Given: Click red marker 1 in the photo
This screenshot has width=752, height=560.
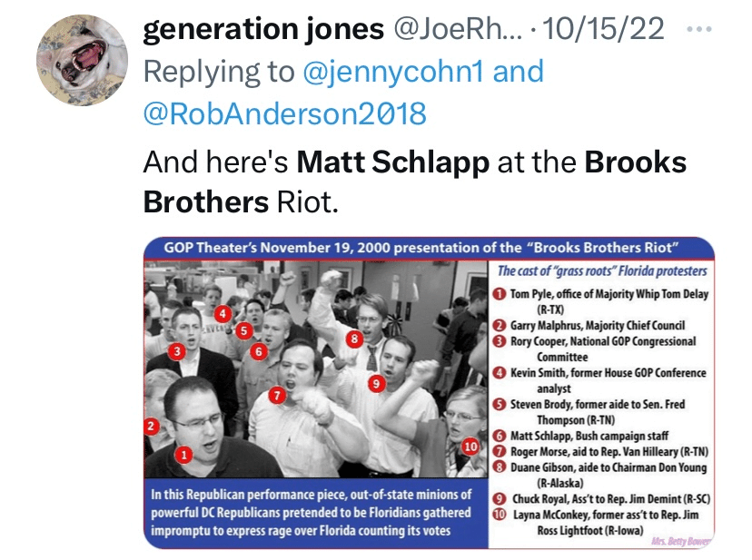Looking at the screenshot, I should (x=183, y=455).
